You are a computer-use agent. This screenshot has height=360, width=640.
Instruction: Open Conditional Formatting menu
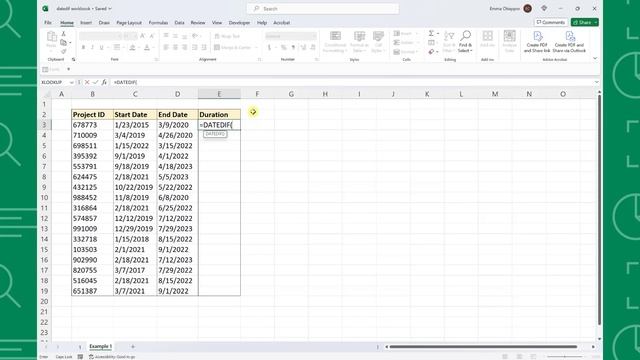(335, 42)
